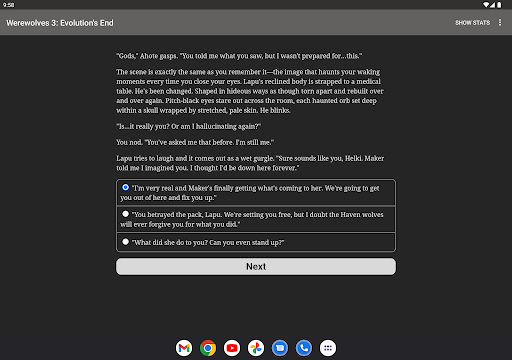Click the Next button
Image resolution: width=512 pixels, height=360 pixels.
256,267
